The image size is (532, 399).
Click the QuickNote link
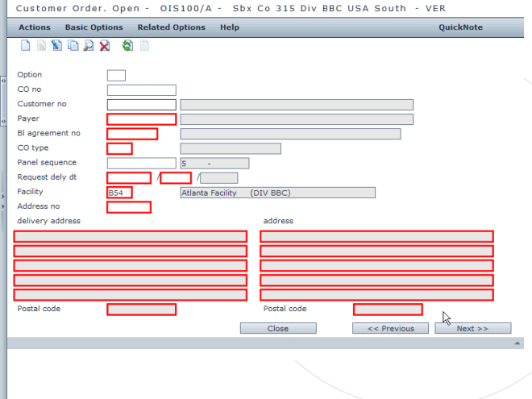(x=460, y=27)
